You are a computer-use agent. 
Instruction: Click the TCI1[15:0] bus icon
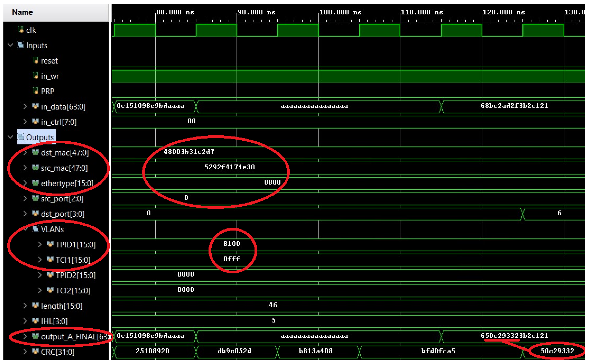click(x=50, y=260)
